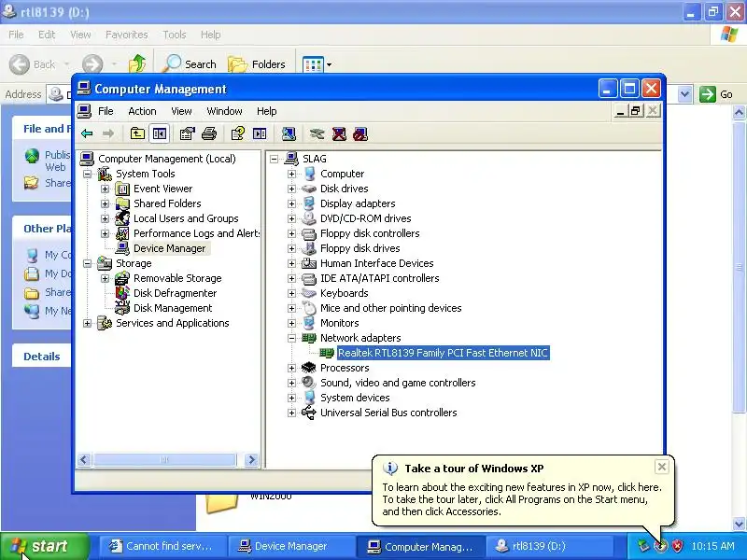This screenshot has width=747, height=560.
Task: Expand the Removable Storage node
Action: pyautogui.click(x=105, y=278)
